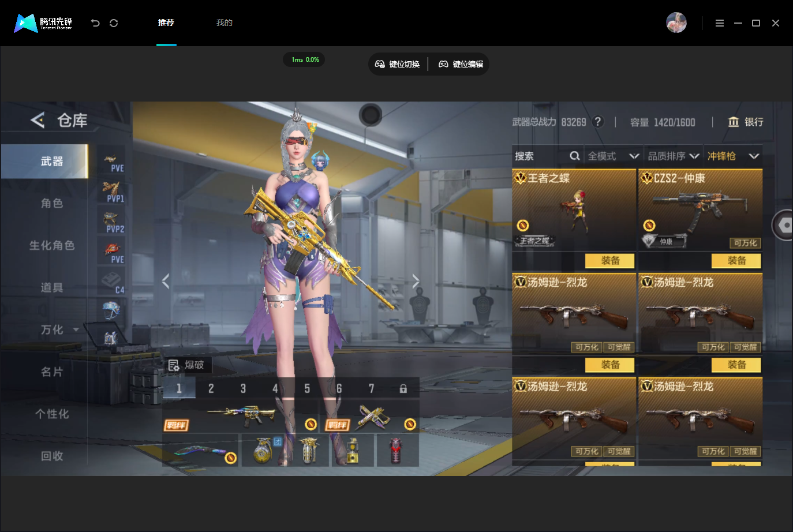Open the 生化角色 section in sidebar

click(52, 245)
